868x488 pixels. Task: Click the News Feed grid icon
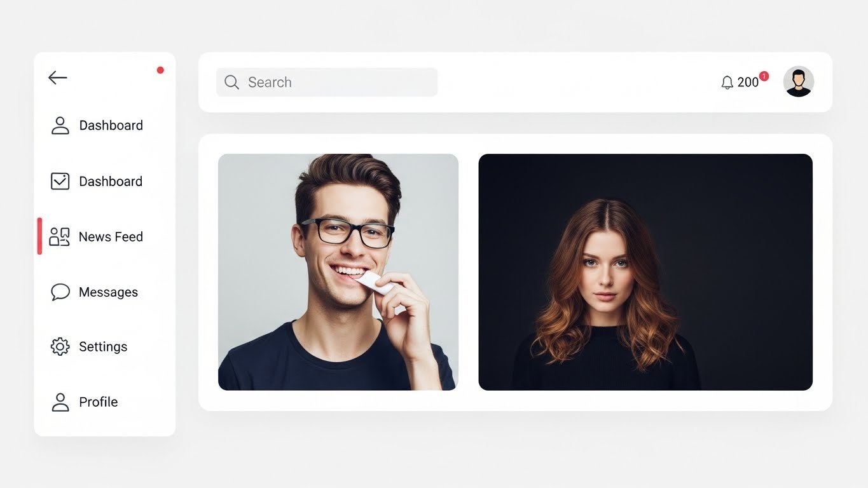click(x=59, y=236)
